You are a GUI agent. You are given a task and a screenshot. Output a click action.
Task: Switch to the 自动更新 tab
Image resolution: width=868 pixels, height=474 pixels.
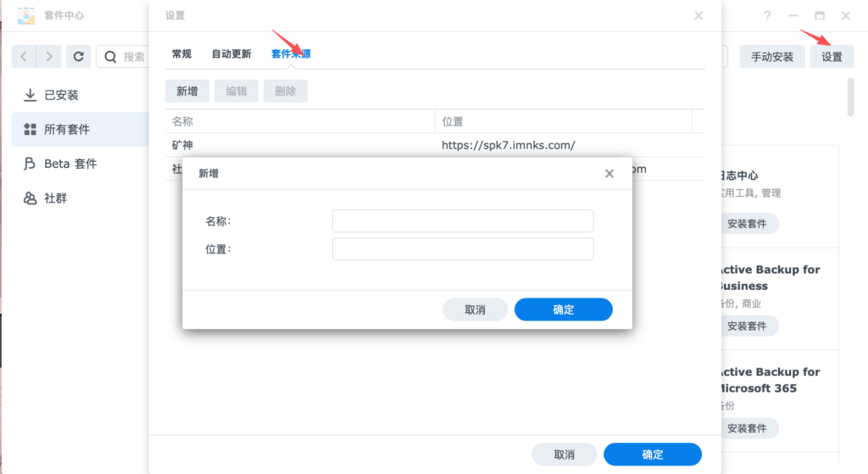(231, 54)
